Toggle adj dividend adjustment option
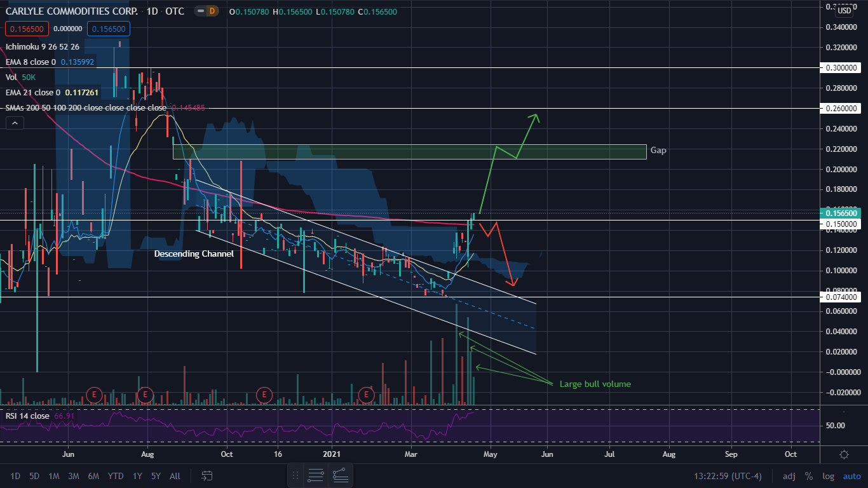This screenshot has width=868, height=488. click(x=789, y=476)
